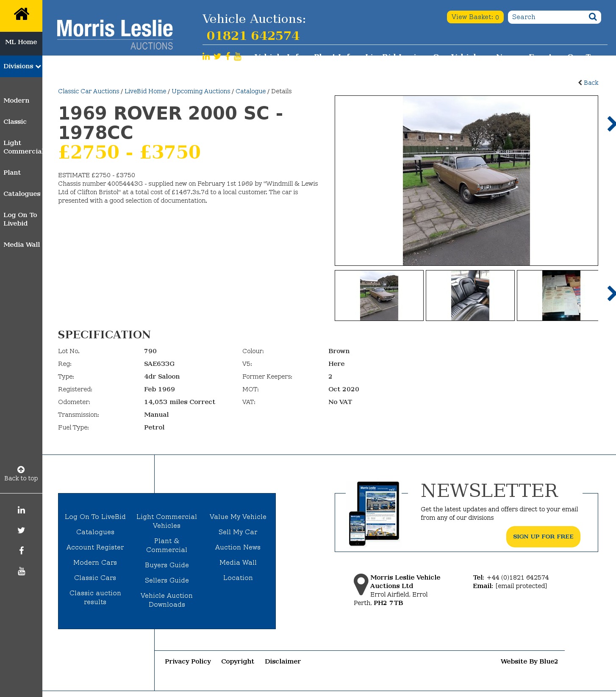Select registration value SAE633G
This screenshot has width=616, height=697.
[x=159, y=364]
